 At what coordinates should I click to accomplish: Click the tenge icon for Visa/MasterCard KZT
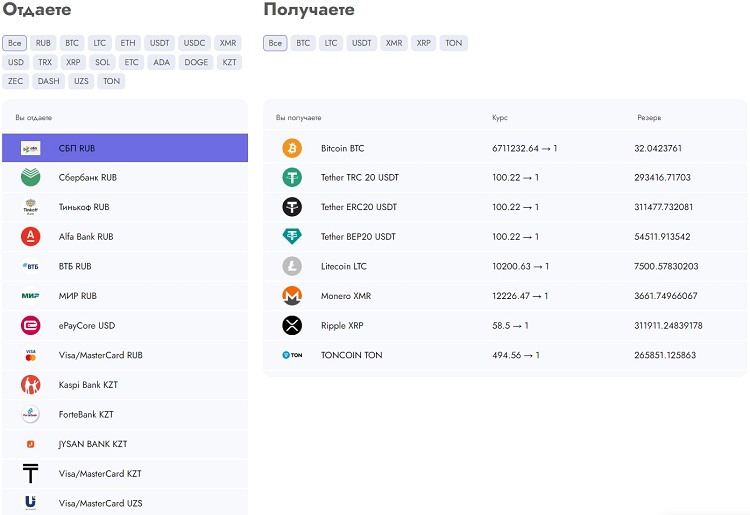(31, 473)
